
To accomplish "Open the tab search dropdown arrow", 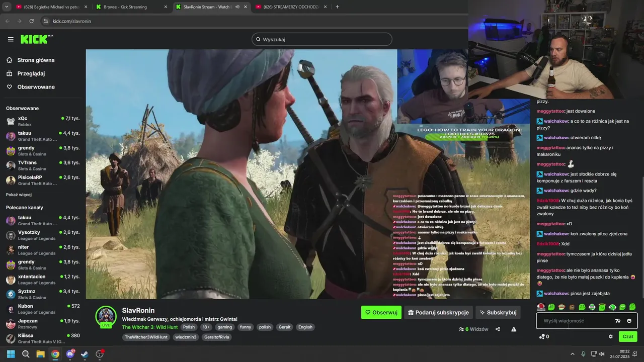I will [6, 7].
